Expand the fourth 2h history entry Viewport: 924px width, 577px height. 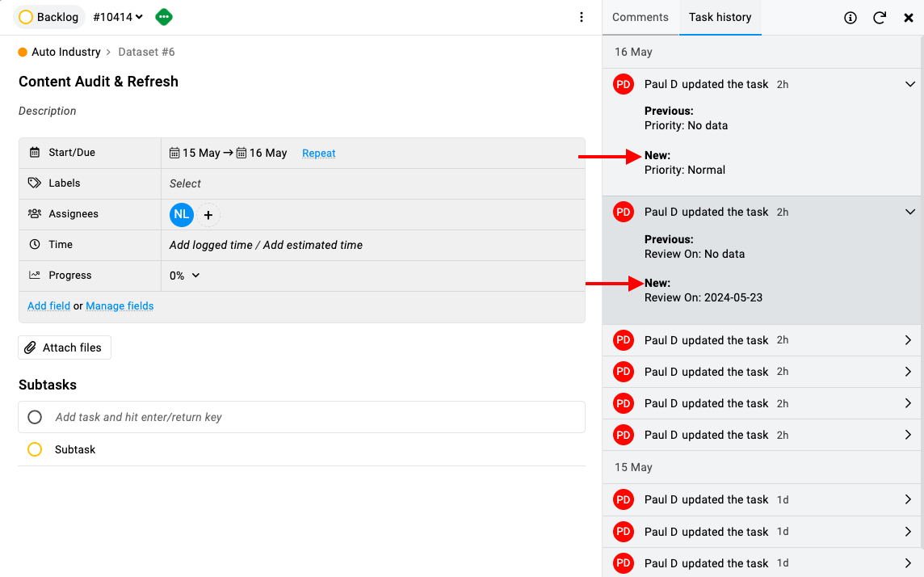(908, 372)
